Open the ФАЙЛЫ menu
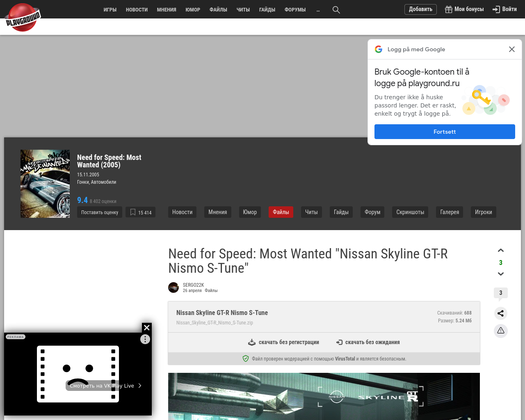Image resolution: width=525 pixels, height=420 pixels. pyautogui.click(x=218, y=9)
